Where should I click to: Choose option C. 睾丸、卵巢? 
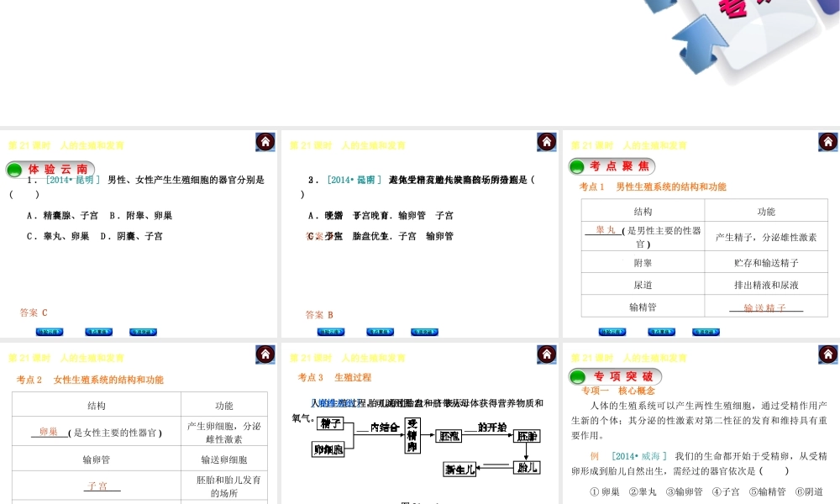(x=58, y=236)
